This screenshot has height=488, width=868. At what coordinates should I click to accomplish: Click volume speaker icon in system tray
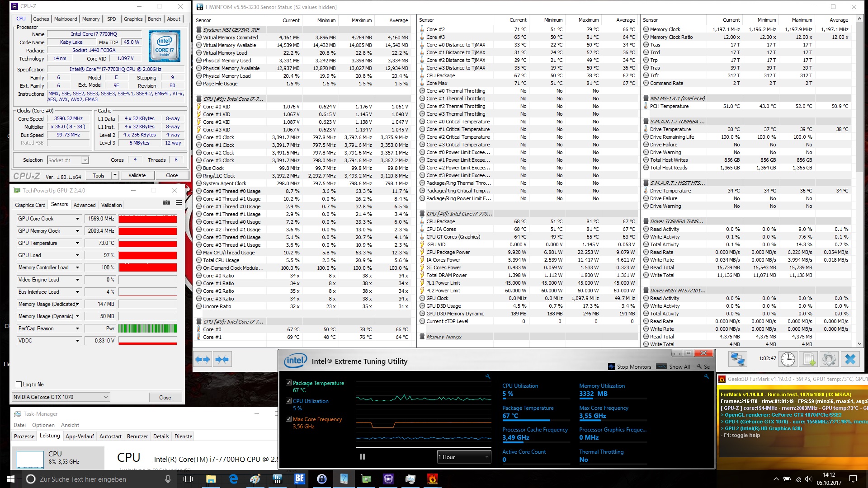(808, 479)
